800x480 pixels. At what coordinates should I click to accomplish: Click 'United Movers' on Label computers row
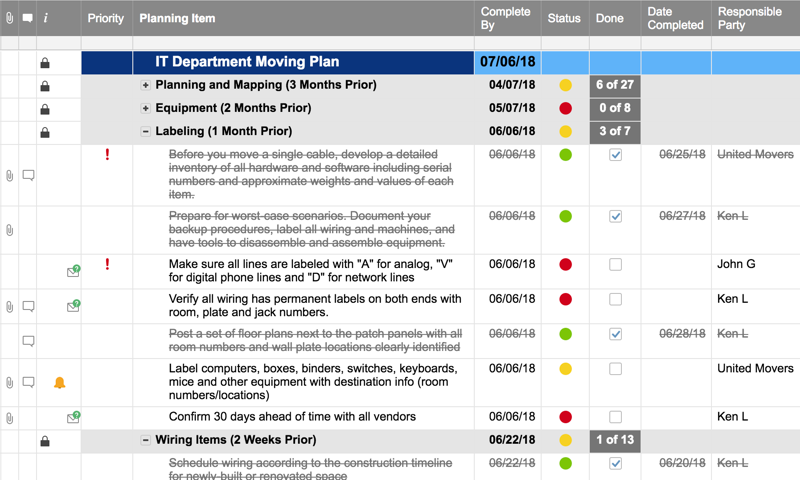755,369
